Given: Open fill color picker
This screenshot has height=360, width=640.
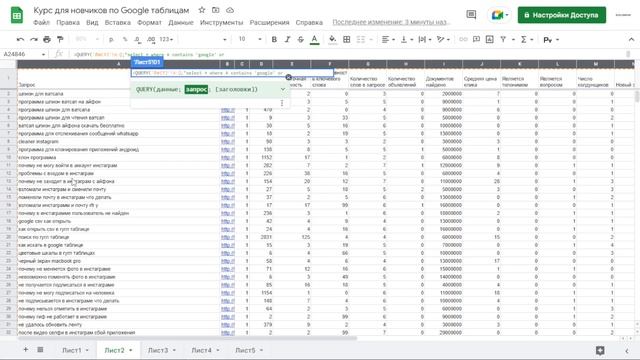Looking at the screenshot, I should (x=333, y=40).
